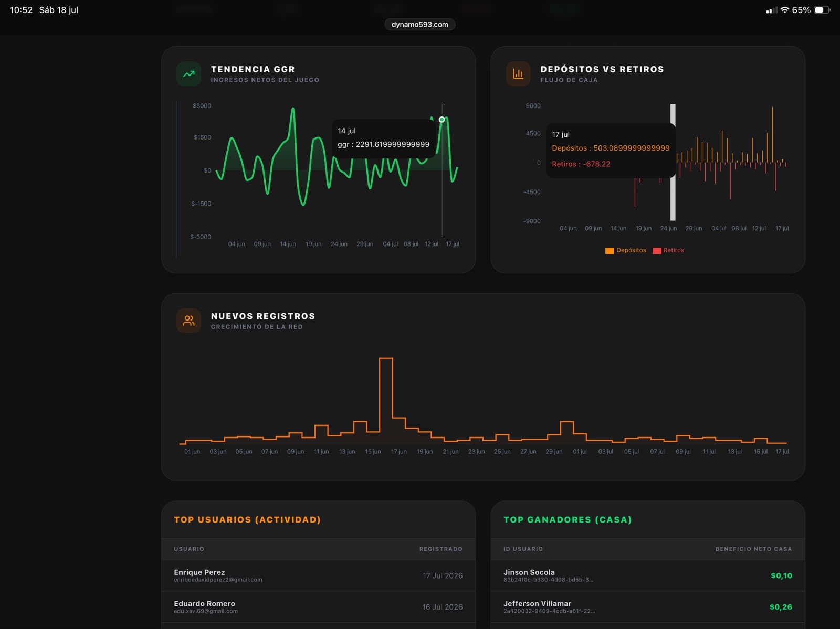Viewport: 840px width, 629px height.
Task: Click the 17 Jul 2026 registration date
Action: tap(443, 576)
